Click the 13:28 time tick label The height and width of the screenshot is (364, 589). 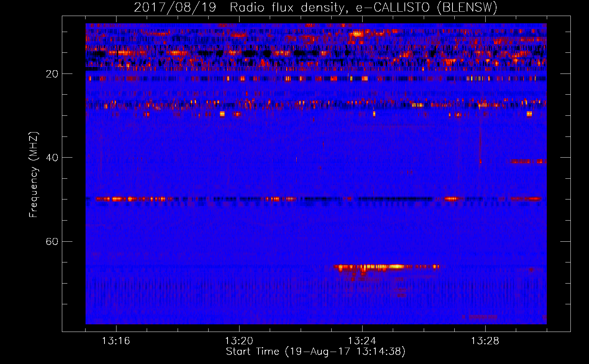(x=485, y=341)
